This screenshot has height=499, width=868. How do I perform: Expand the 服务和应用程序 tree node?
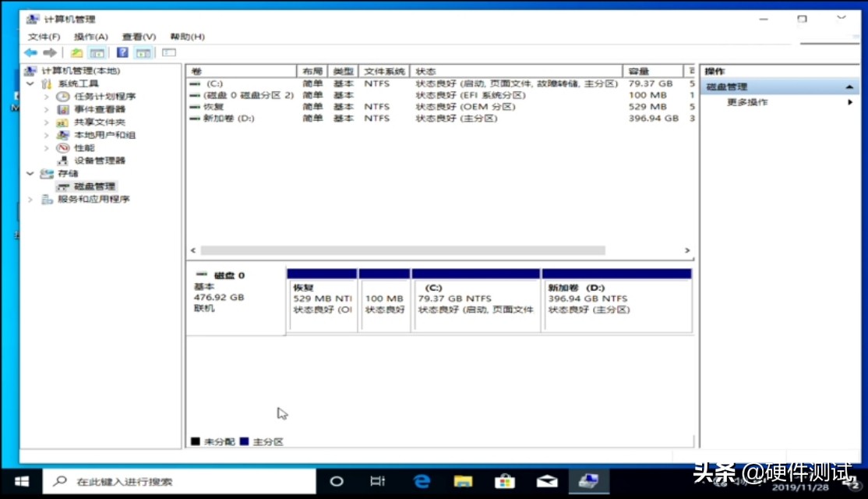pyautogui.click(x=30, y=199)
